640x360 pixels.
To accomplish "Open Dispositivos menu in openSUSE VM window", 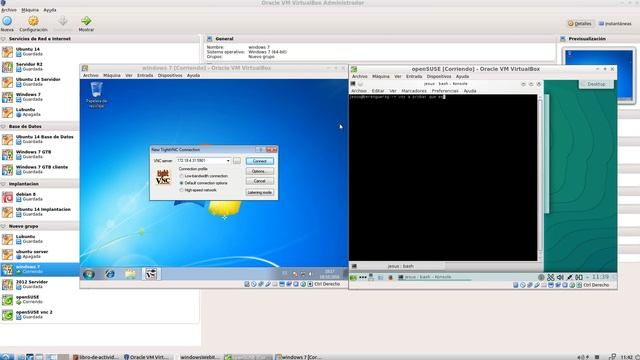I will pyautogui.click(x=439, y=76).
